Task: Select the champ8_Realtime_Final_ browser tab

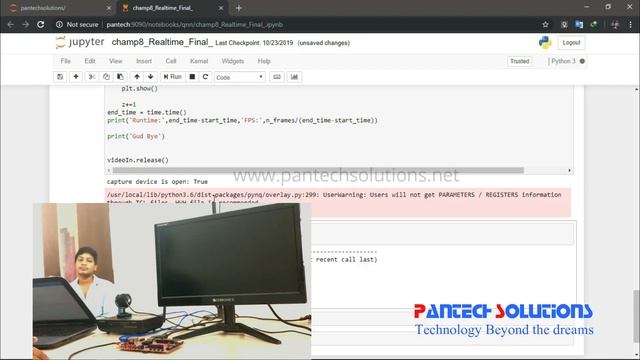Action: click(x=172, y=8)
